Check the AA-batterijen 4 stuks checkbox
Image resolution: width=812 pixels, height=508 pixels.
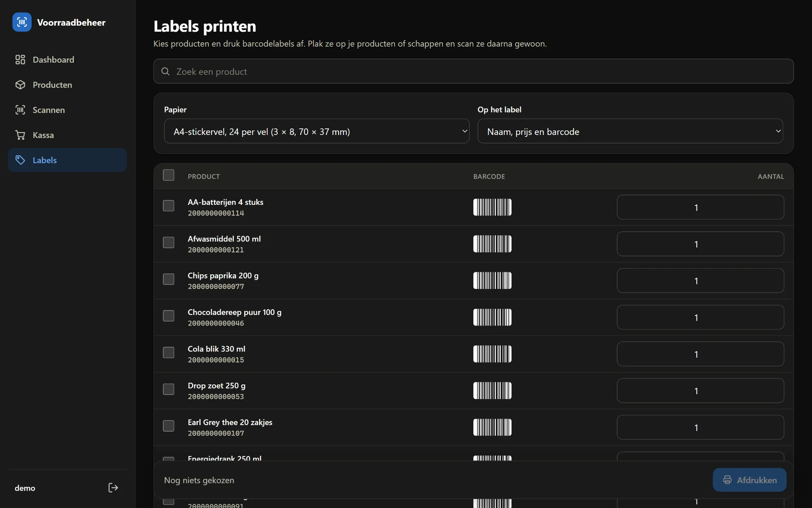[x=168, y=206]
